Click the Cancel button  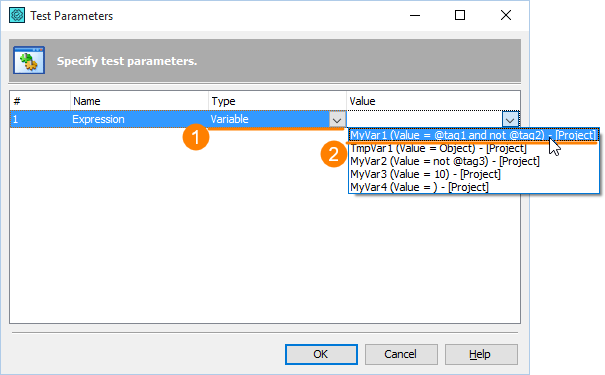tap(401, 354)
